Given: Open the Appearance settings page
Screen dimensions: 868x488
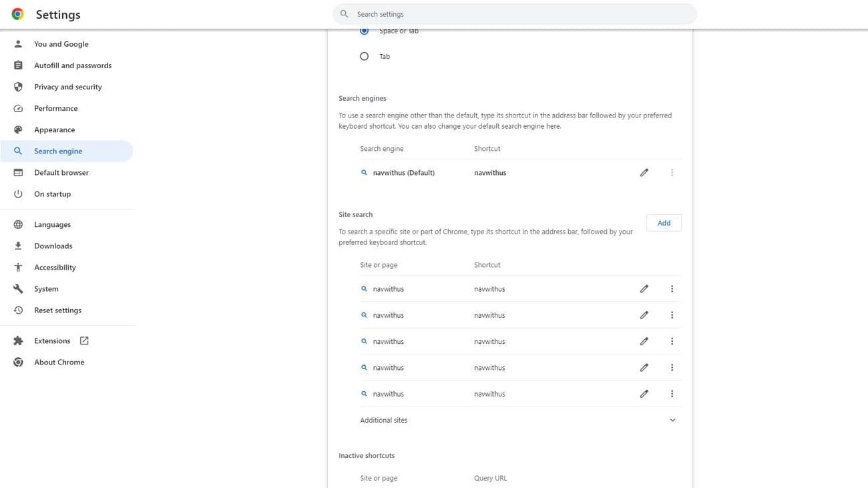Looking at the screenshot, I should (x=54, y=130).
